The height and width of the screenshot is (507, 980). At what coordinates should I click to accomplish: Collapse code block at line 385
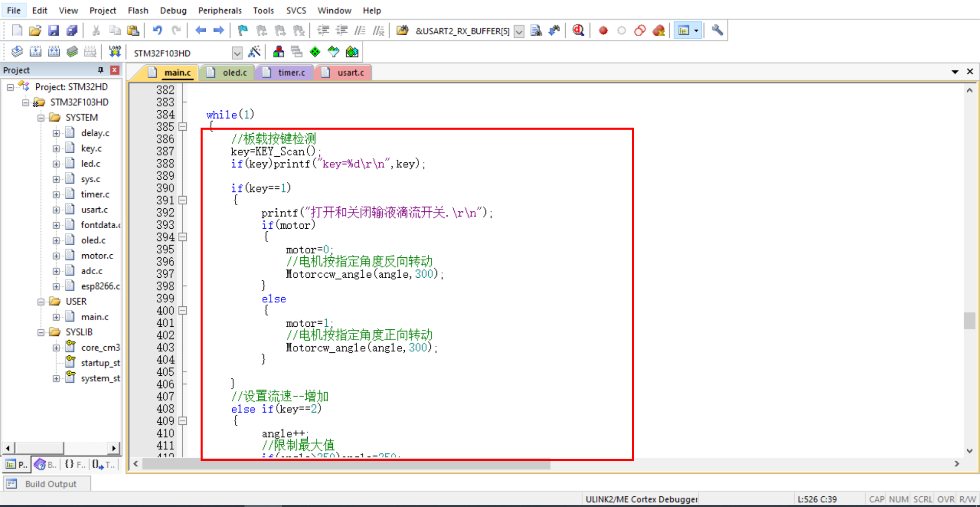click(x=183, y=127)
